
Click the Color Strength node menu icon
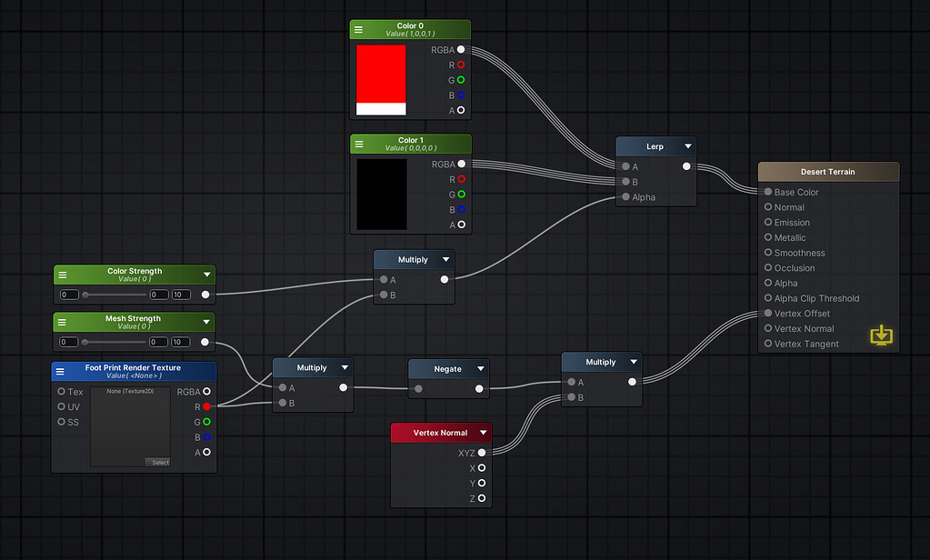click(x=62, y=273)
